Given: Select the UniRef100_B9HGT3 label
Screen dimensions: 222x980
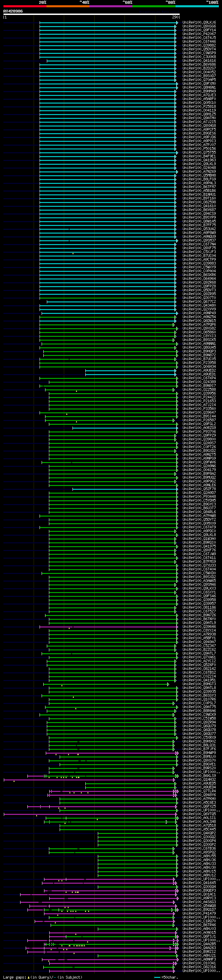Looking at the screenshot, I should click(199, 684).
